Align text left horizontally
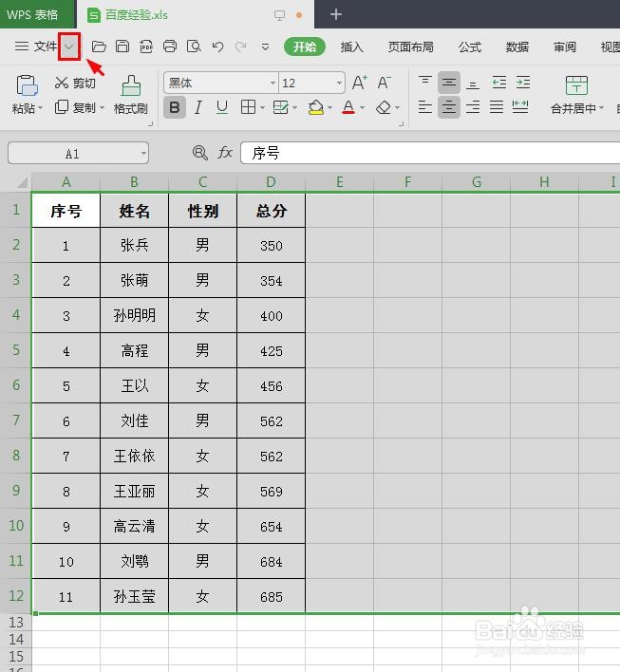This screenshot has height=672, width=620. (x=425, y=106)
